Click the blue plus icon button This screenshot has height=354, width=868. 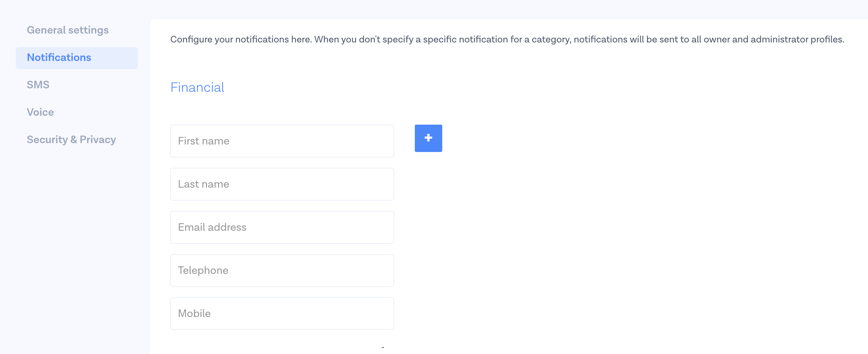(428, 138)
